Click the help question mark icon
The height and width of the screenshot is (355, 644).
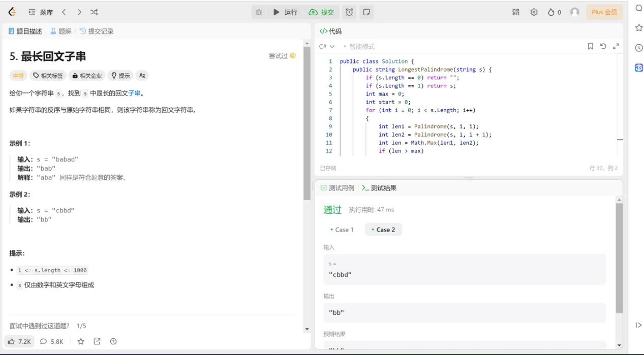click(113, 341)
